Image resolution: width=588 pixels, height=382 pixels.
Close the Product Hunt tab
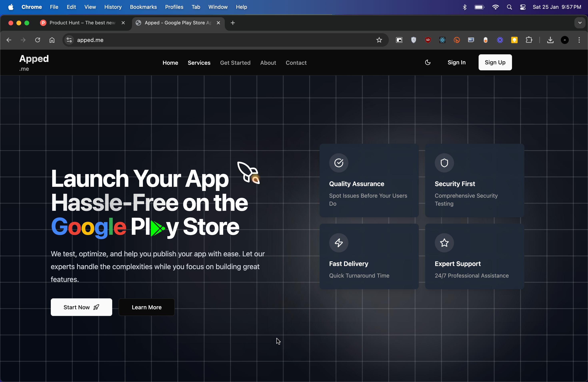tap(123, 23)
